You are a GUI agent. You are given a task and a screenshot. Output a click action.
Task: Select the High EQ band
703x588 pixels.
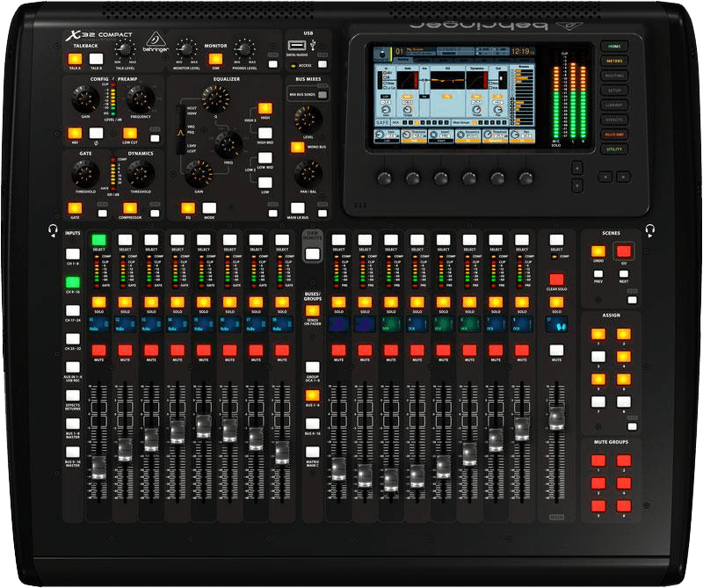pos(265,108)
